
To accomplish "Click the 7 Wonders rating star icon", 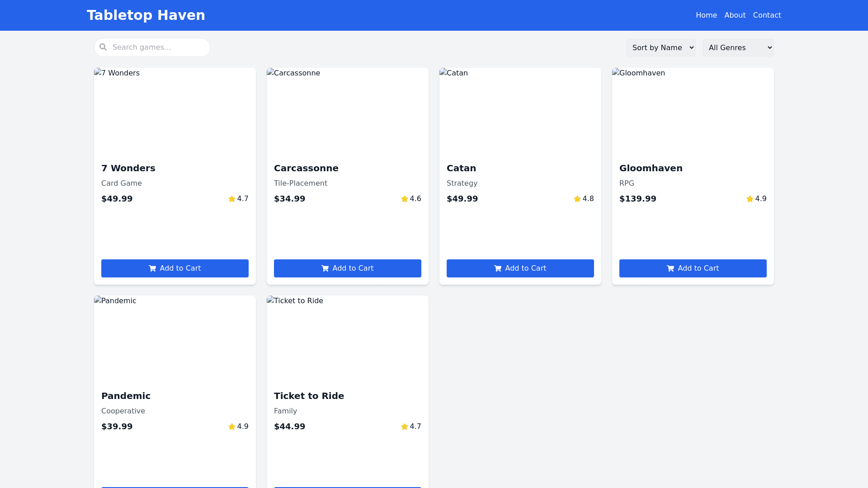I will click(x=232, y=199).
